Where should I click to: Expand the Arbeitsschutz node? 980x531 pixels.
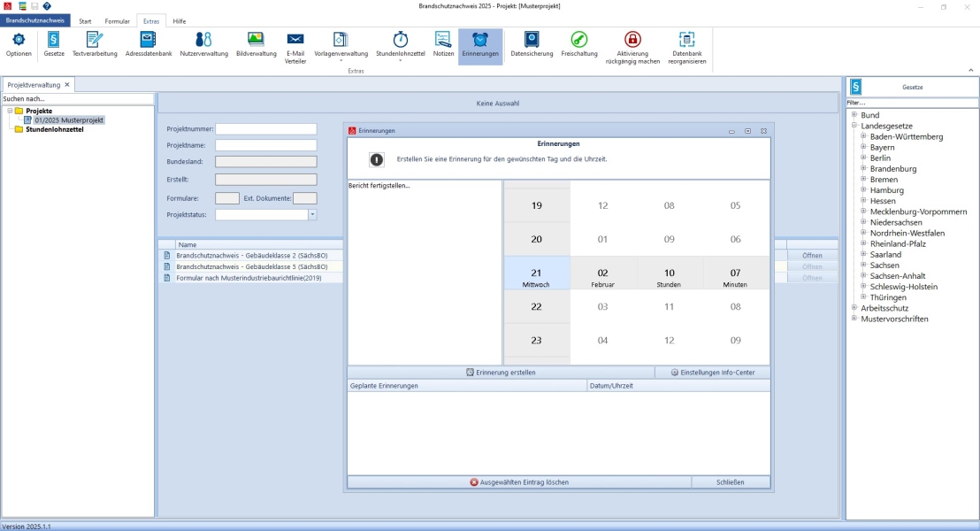tap(854, 307)
